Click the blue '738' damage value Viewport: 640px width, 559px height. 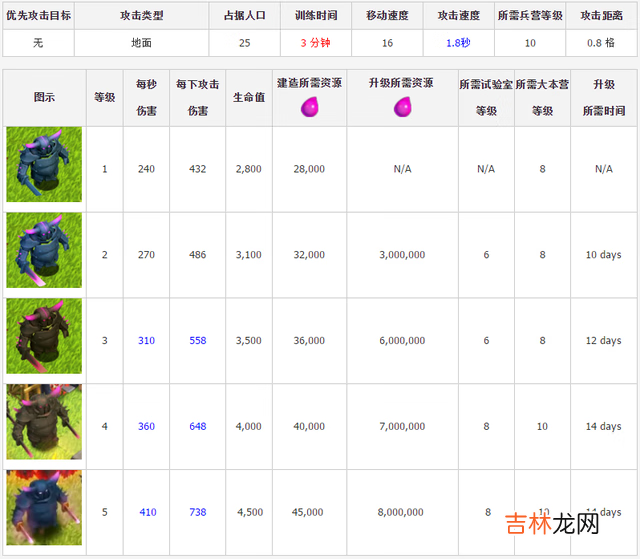tap(198, 512)
